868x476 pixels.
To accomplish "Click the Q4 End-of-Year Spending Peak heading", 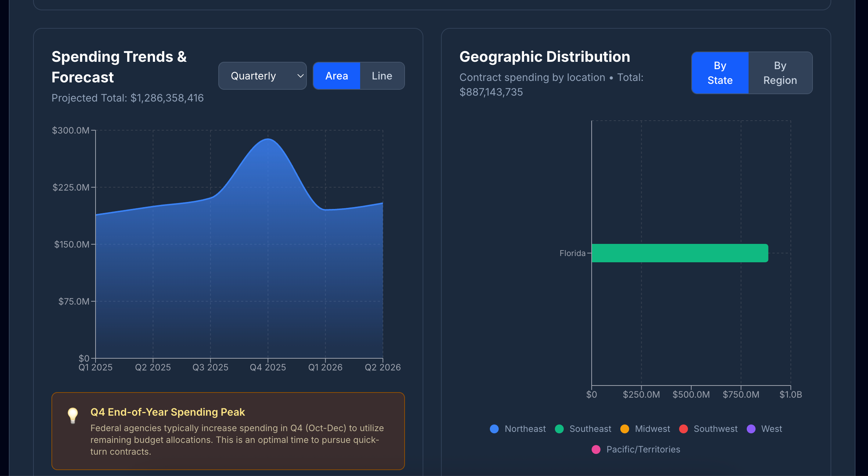I will point(168,412).
